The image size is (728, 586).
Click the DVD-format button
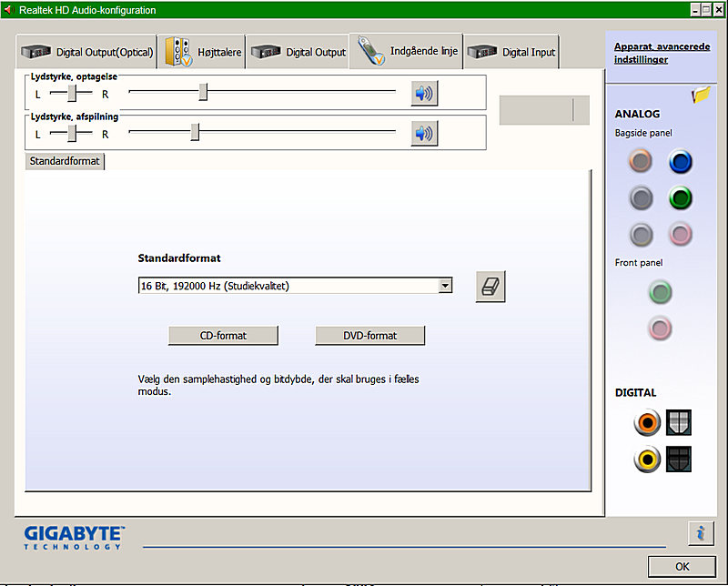tap(370, 336)
